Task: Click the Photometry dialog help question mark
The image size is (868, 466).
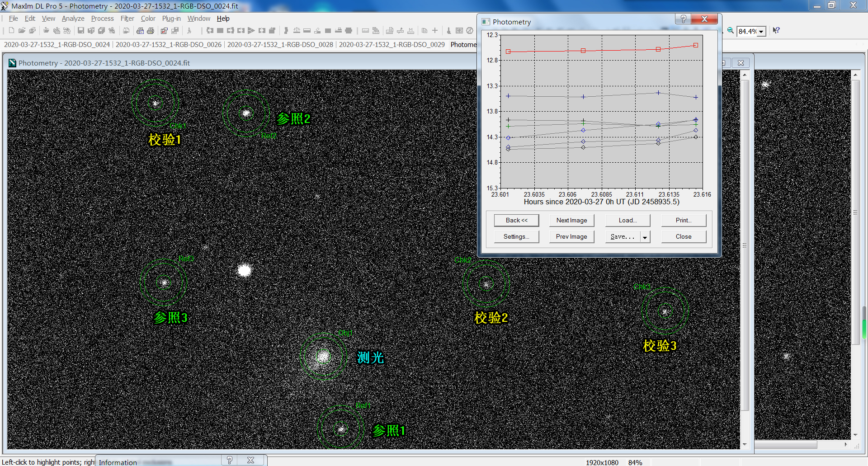Action: point(684,19)
